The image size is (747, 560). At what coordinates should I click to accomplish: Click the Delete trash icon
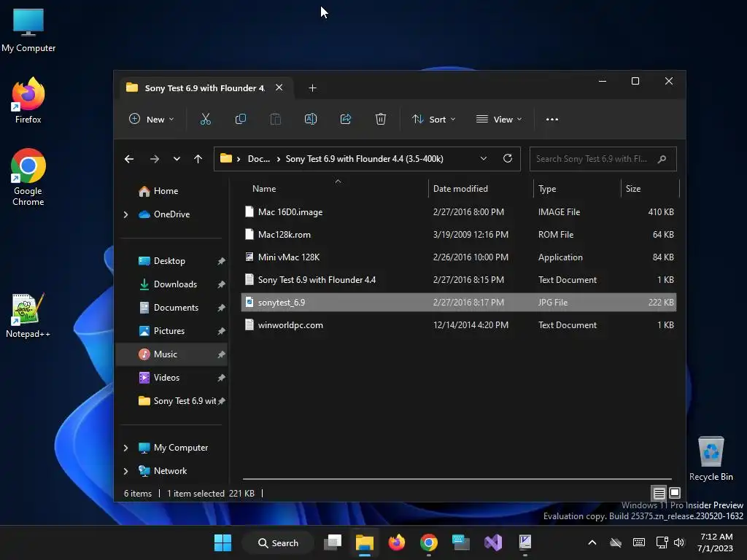[380, 119]
